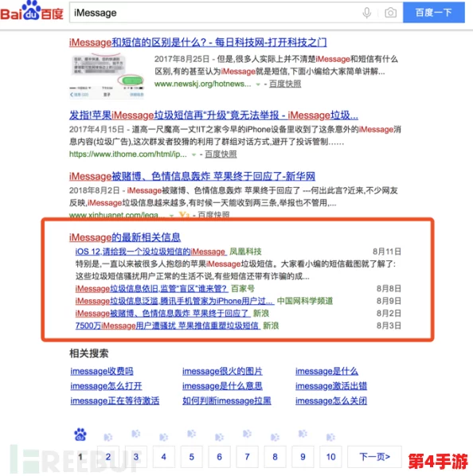473x476 pixels.
Task: Click the 相关搜索 heading text
Action: [89, 353]
